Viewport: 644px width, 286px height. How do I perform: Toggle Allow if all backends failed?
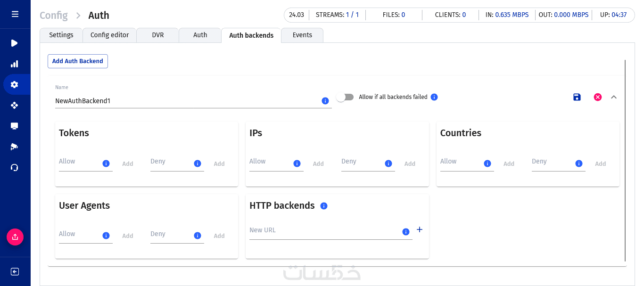[x=345, y=97]
